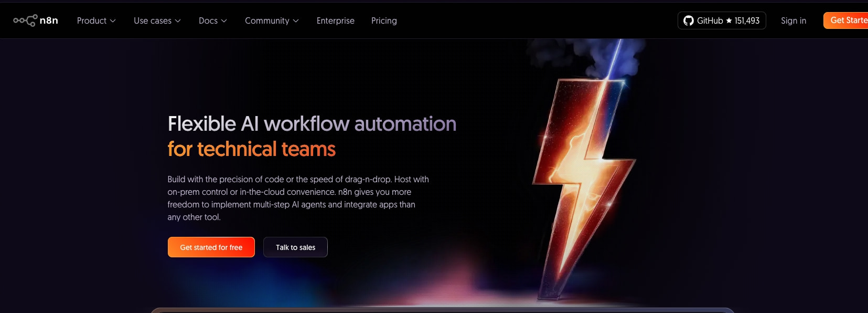Click the n8n logo in the header

pyautogui.click(x=36, y=20)
